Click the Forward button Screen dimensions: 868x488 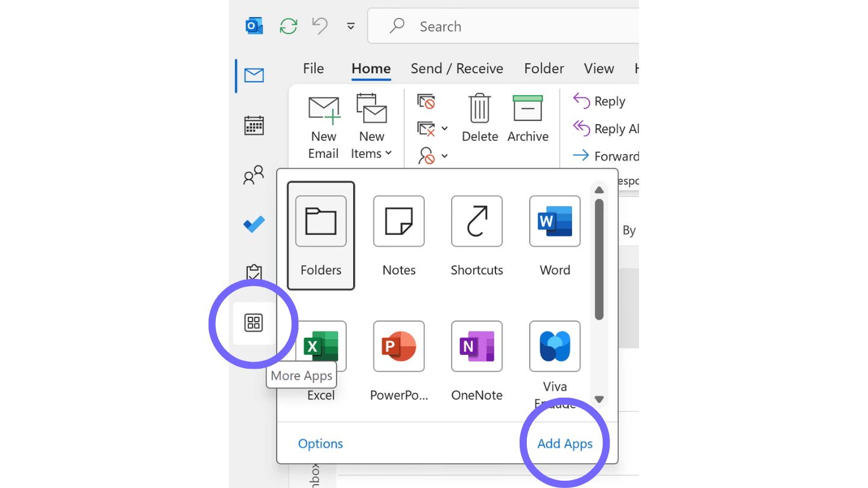coord(606,156)
